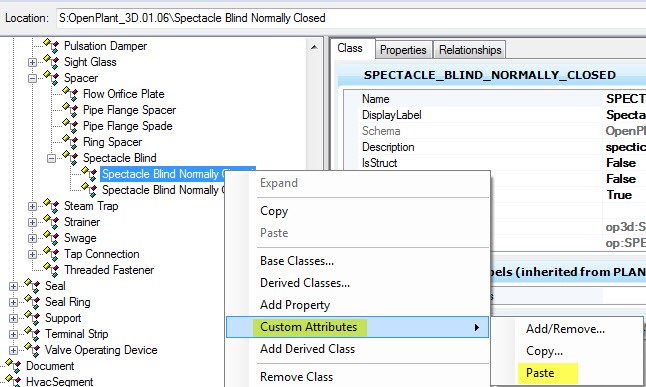This screenshot has width=646, height=387.
Task: Choose Copy... in Custom Attributes submenu
Action: (544, 351)
